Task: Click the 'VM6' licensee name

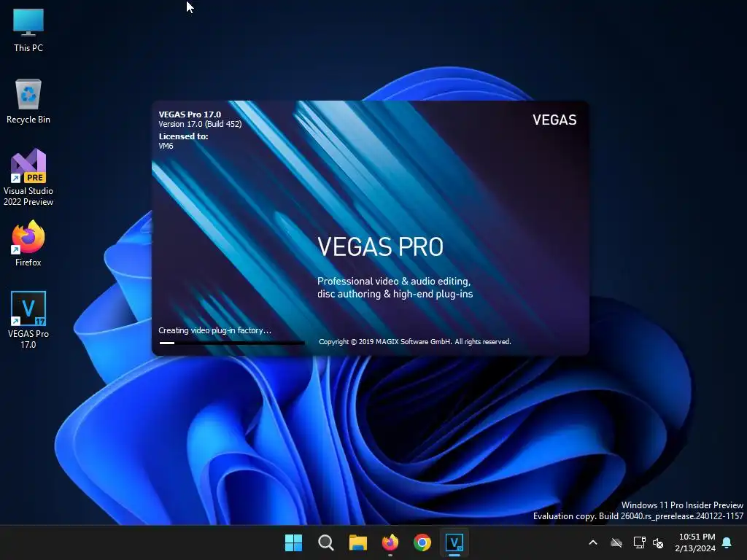Action: pos(166,146)
